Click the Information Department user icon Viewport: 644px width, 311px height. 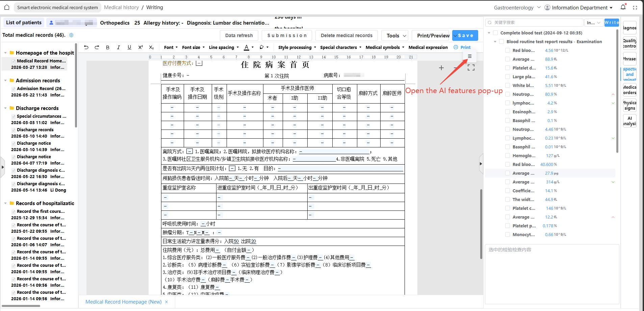tap(547, 7)
